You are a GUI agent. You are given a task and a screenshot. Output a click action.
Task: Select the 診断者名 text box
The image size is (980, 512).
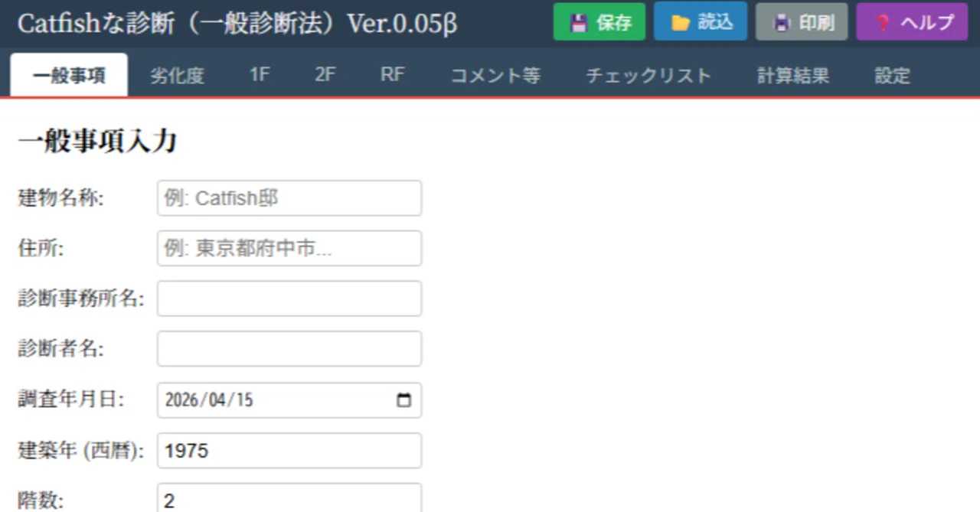click(x=289, y=349)
